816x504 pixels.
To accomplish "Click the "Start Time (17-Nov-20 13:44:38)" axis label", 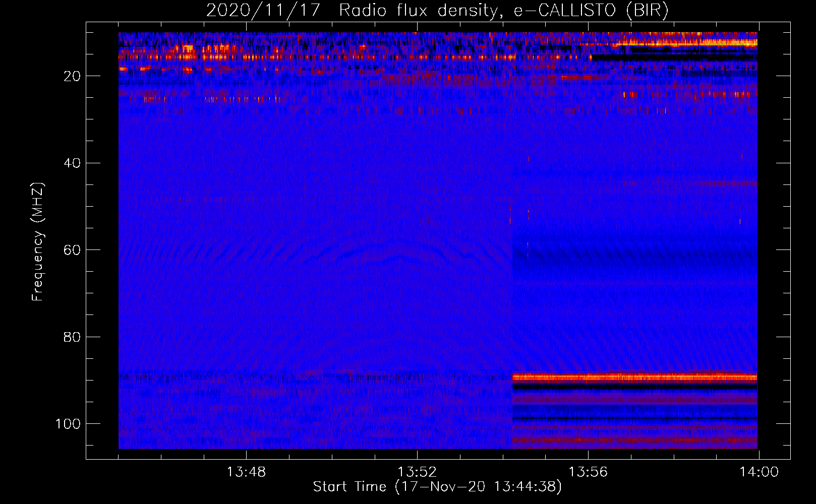I will pos(437,487).
